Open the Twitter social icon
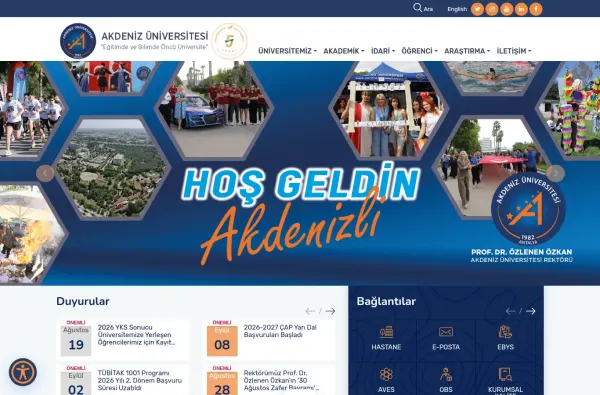The width and height of the screenshot is (600, 395). click(x=477, y=9)
